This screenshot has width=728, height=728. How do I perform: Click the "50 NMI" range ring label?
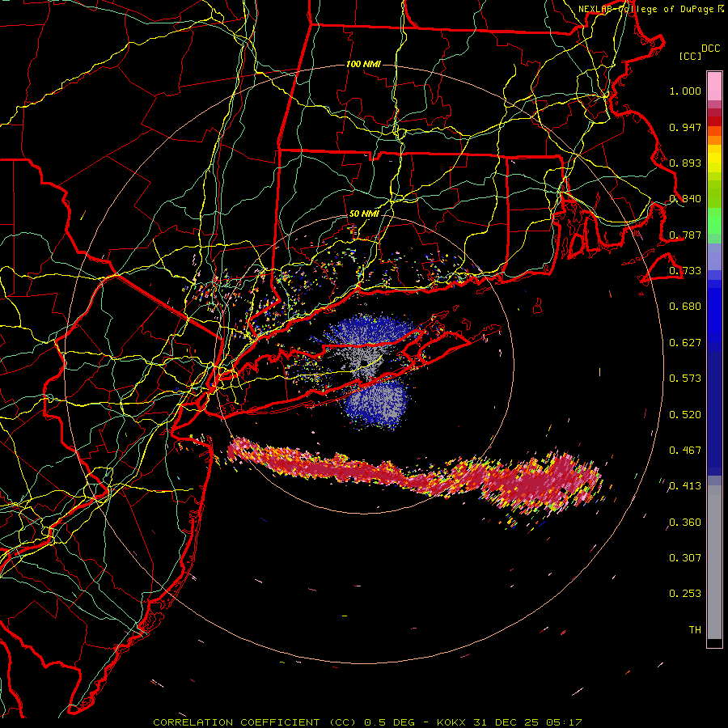(x=364, y=214)
